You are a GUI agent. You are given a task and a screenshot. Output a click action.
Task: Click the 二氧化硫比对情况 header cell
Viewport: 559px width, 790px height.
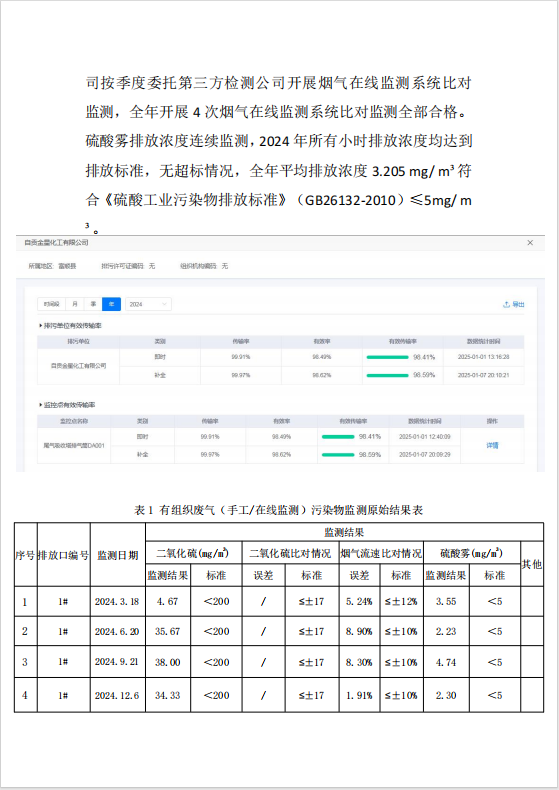coord(290,553)
